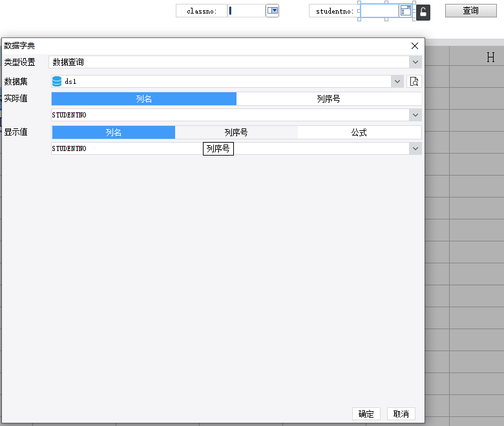Expand the 显示值 STUDENTNO column dropdown
This screenshot has height=426, width=504.
[415, 148]
